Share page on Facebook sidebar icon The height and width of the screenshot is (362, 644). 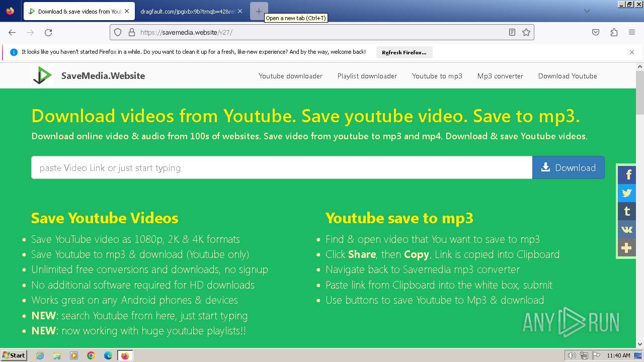click(x=627, y=175)
